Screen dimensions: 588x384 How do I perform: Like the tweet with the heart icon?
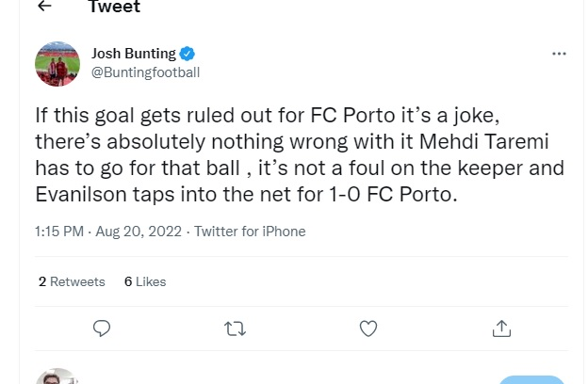(368, 328)
